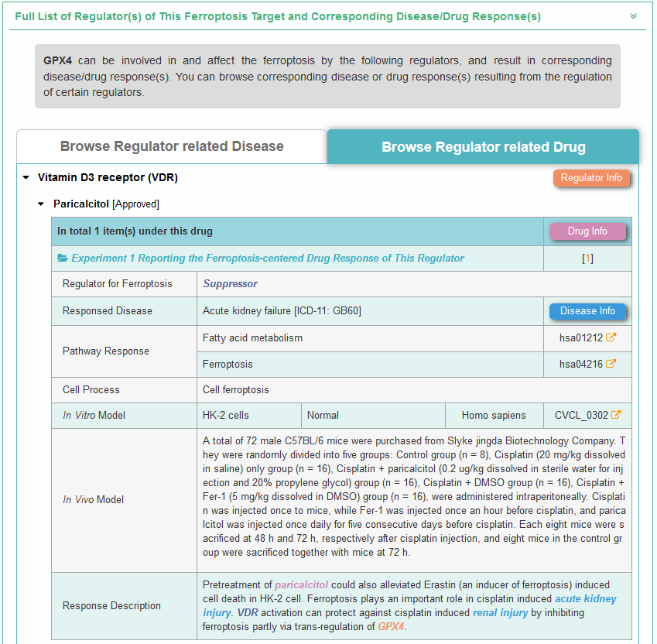Open reference citation number 1
Viewport: 657px width, 644px height.
pos(587,259)
